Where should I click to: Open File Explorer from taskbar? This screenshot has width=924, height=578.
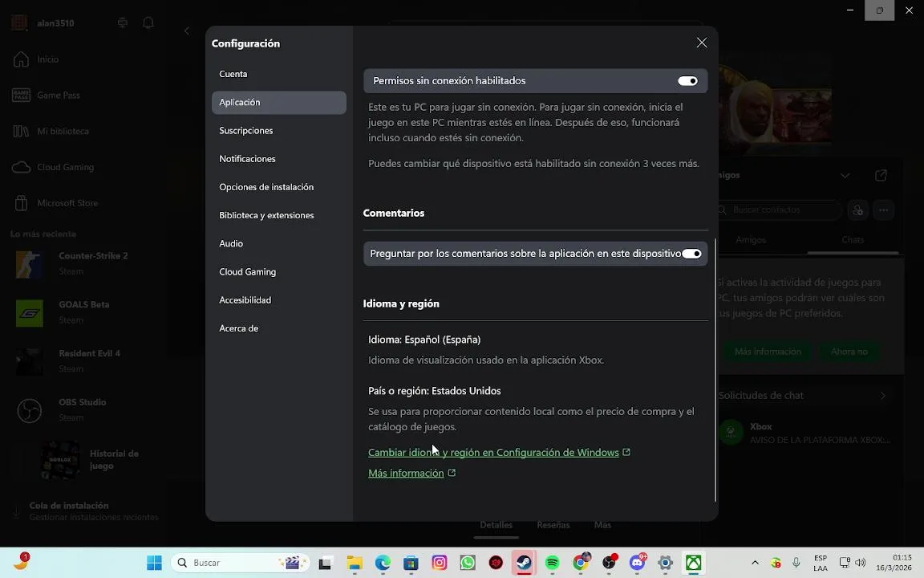[x=355, y=563]
